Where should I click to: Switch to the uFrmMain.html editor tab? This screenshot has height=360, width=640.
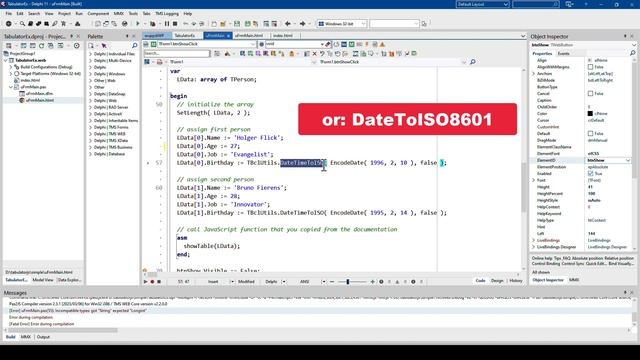[x=249, y=36]
